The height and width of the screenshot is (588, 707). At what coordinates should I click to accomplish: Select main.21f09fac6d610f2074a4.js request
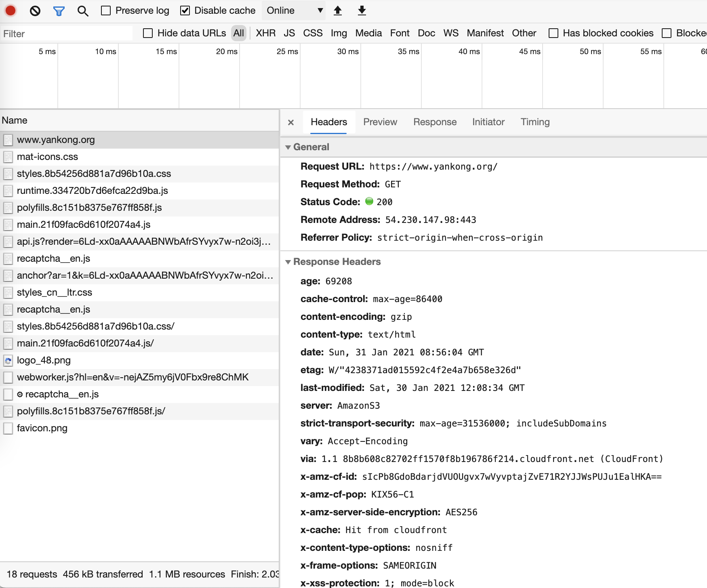tap(139, 225)
